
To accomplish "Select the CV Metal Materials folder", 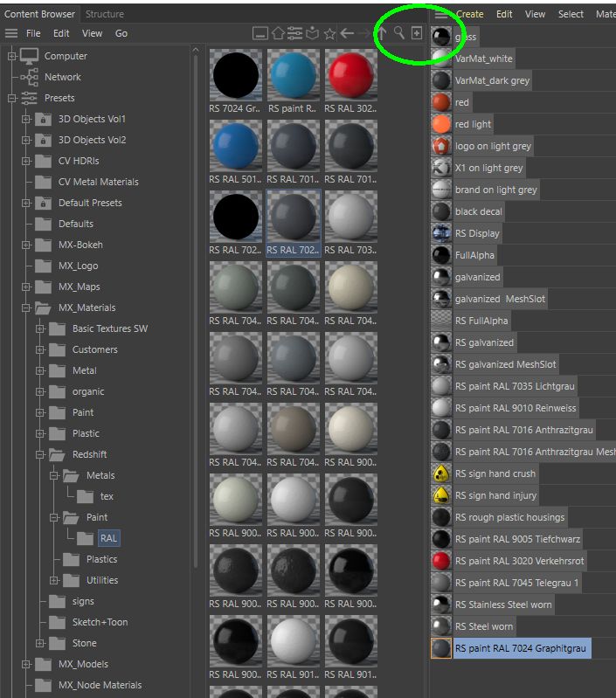I will [98, 182].
